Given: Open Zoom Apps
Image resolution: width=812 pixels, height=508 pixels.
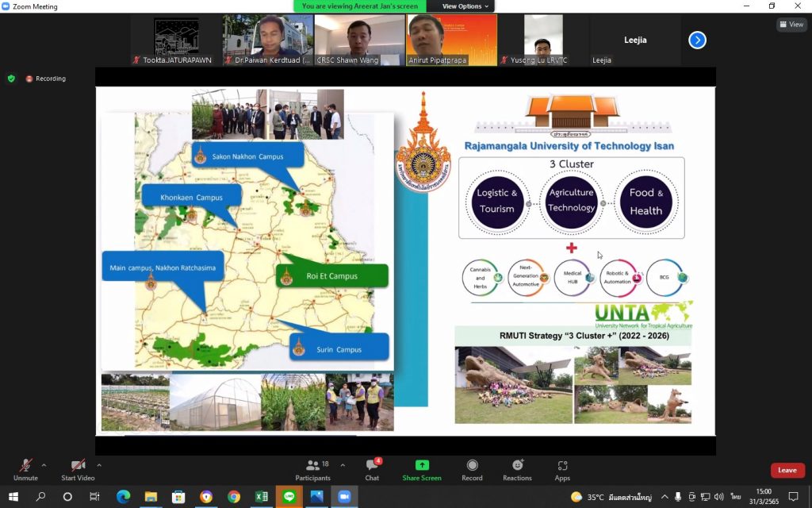Looking at the screenshot, I should pos(562,469).
